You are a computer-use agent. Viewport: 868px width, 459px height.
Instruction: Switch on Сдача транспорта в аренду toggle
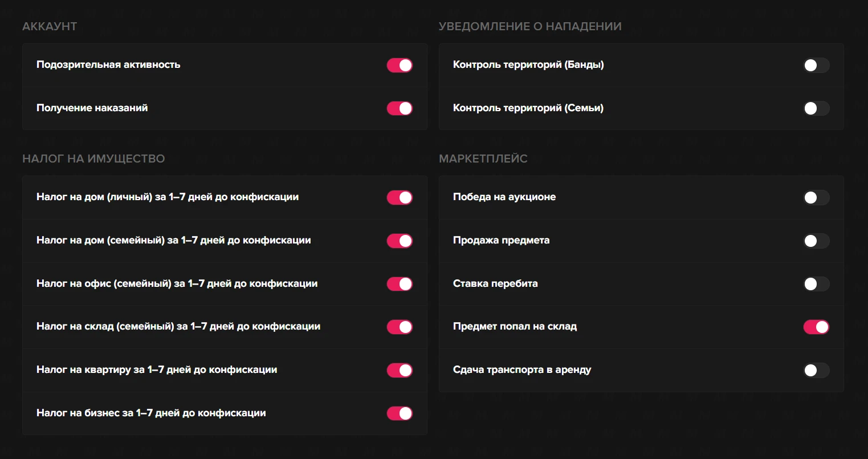click(x=816, y=370)
